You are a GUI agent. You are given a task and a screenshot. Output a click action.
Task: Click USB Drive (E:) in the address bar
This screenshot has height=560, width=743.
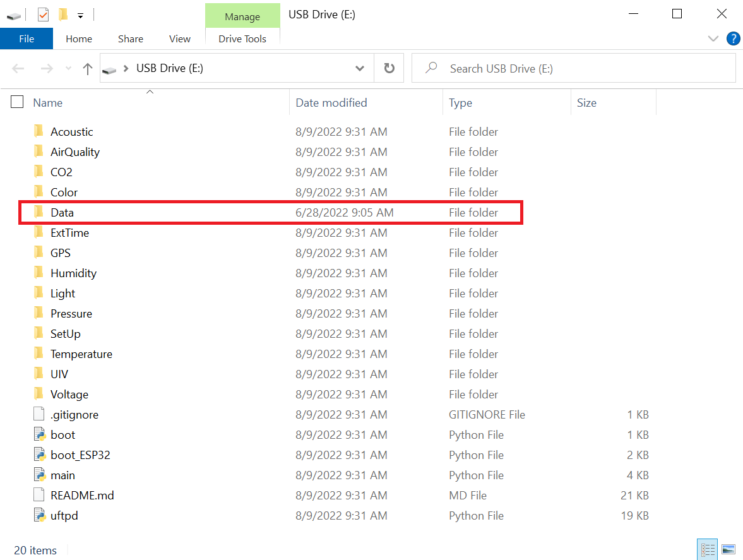click(x=170, y=68)
